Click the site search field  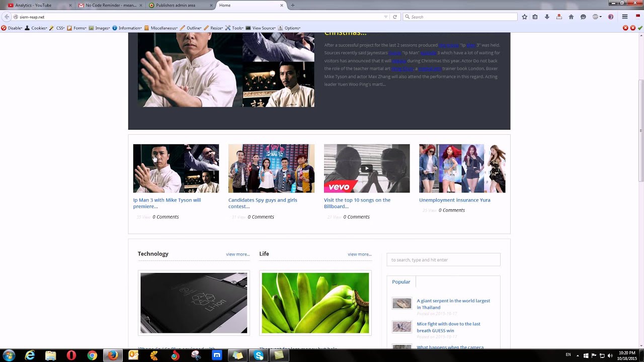click(x=443, y=259)
